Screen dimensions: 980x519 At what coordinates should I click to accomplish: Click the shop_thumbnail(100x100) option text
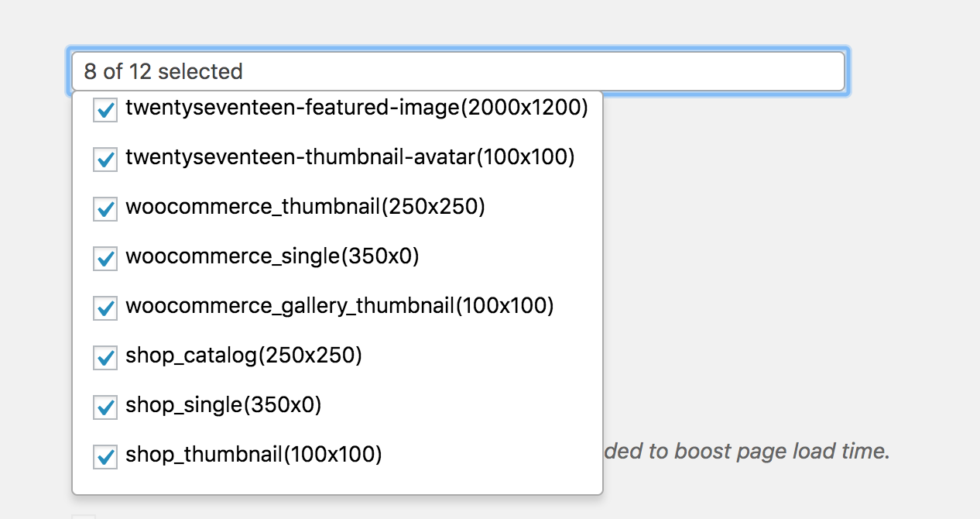pos(254,455)
